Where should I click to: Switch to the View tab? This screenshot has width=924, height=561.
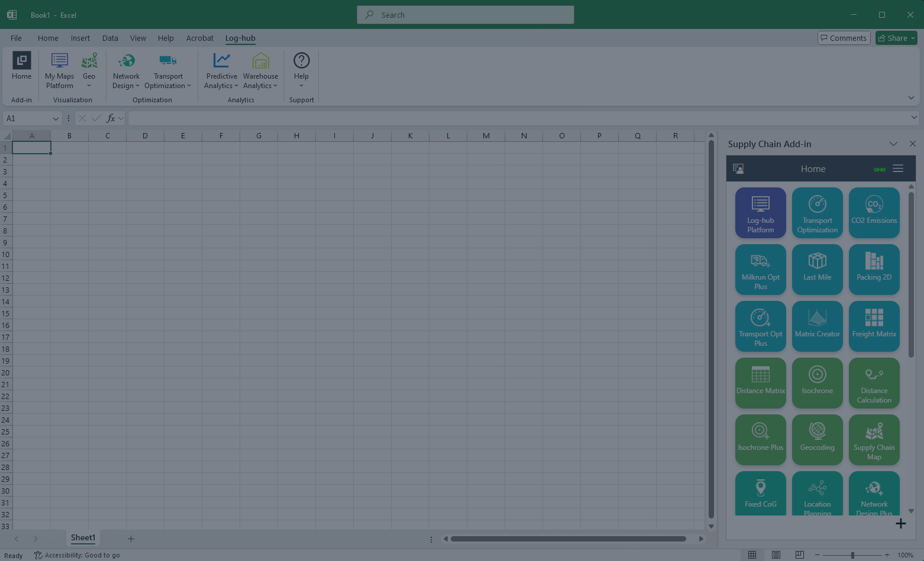pyautogui.click(x=138, y=38)
